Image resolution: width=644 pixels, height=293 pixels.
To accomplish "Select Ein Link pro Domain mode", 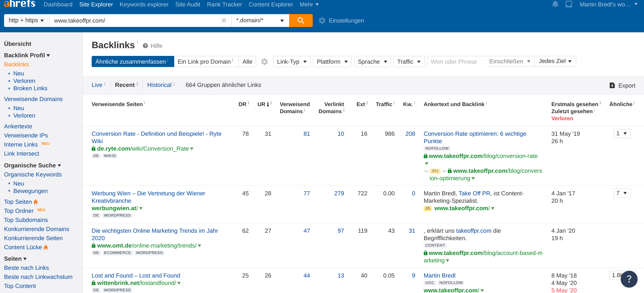I will pyautogui.click(x=206, y=62).
